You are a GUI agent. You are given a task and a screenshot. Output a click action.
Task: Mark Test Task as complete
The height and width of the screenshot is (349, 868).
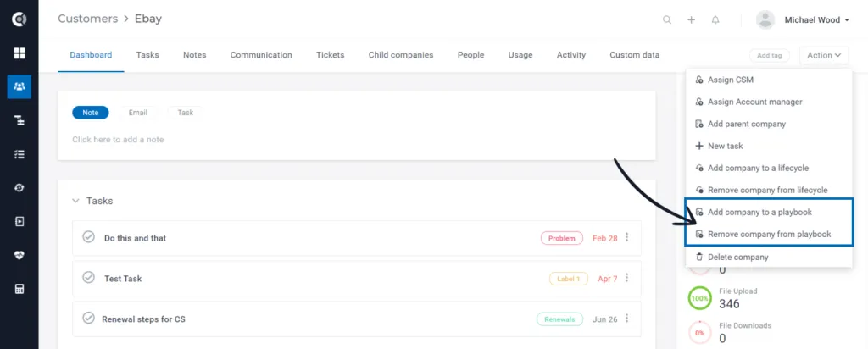(x=88, y=278)
